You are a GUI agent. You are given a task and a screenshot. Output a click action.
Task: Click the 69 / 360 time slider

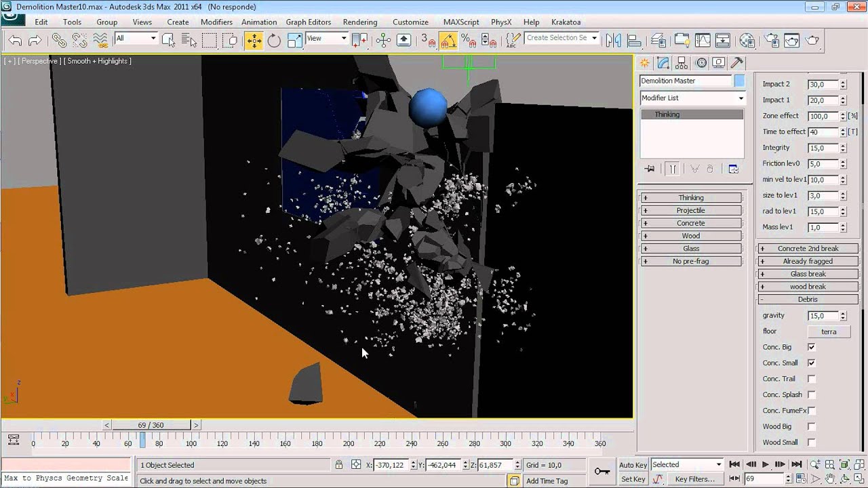pyautogui.click(x=151, y=425)
